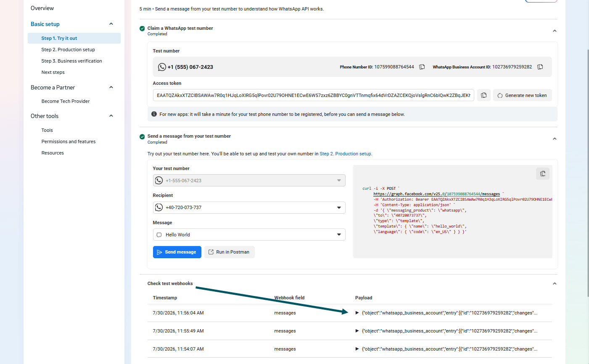Copy the access token
589x364 pixels.
[484, 95]
